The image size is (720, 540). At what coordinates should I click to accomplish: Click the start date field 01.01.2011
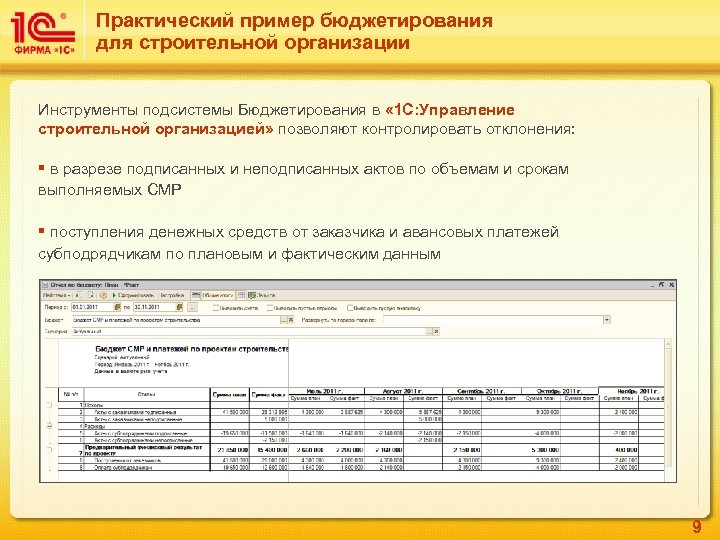(92, 307)
